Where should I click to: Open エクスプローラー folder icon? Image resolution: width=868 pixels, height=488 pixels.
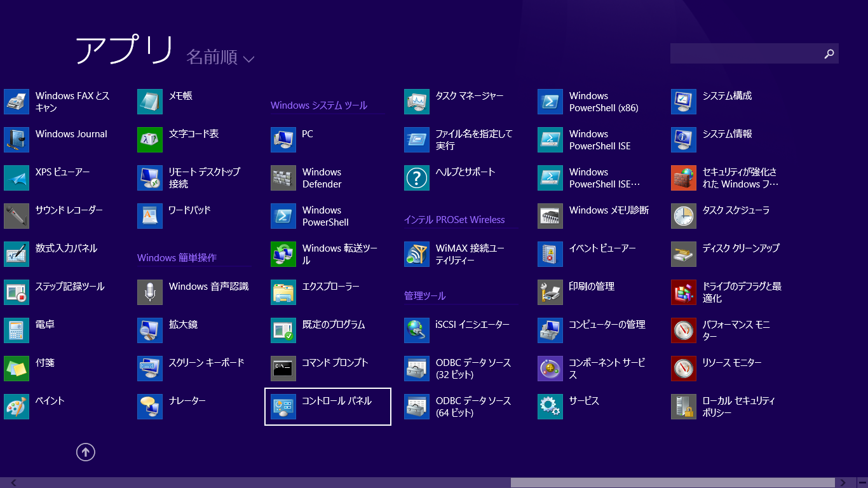click(283, 292)
